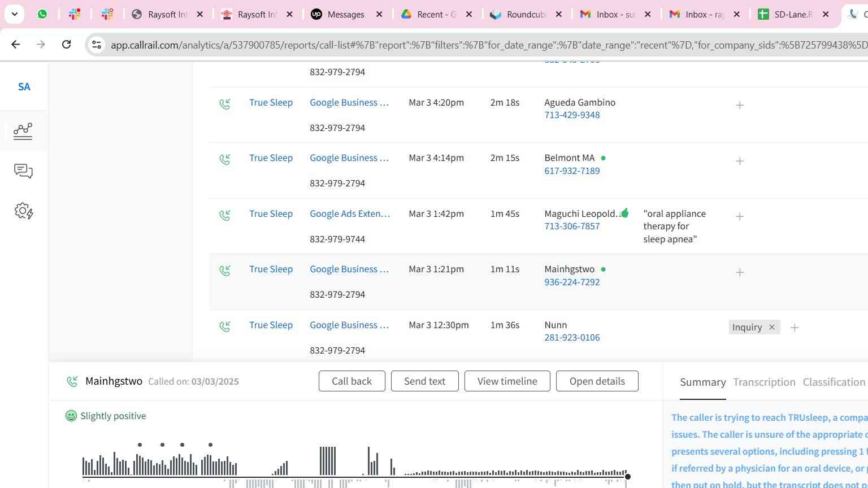Open Analytics in the sidebar
Screen dimensions: 868x488
[x=23, y=131]
